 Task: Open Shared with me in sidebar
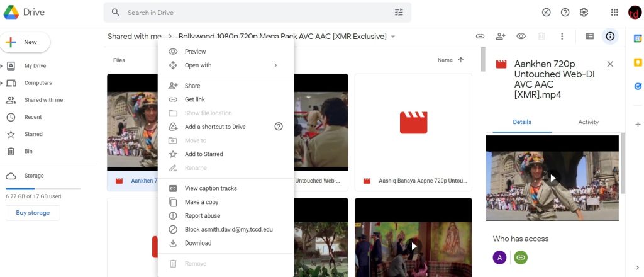tap(43, 100)
